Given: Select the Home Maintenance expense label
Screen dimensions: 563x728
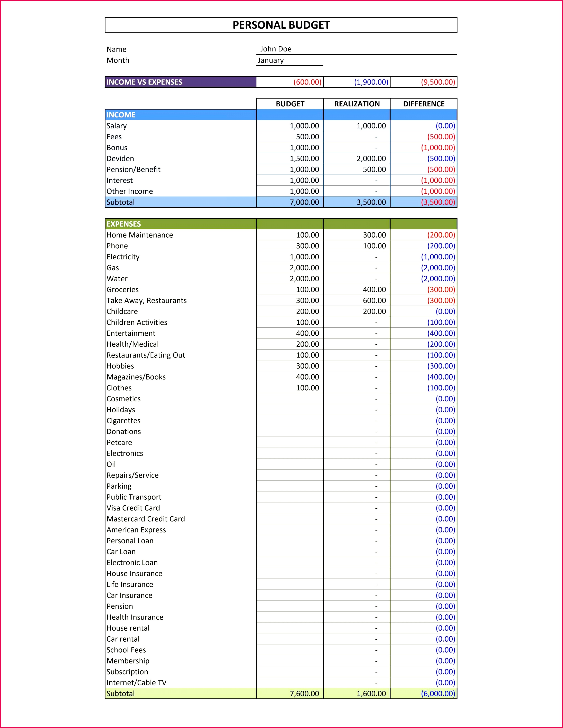Looking at the screenshot, I should tap(139, 235).
